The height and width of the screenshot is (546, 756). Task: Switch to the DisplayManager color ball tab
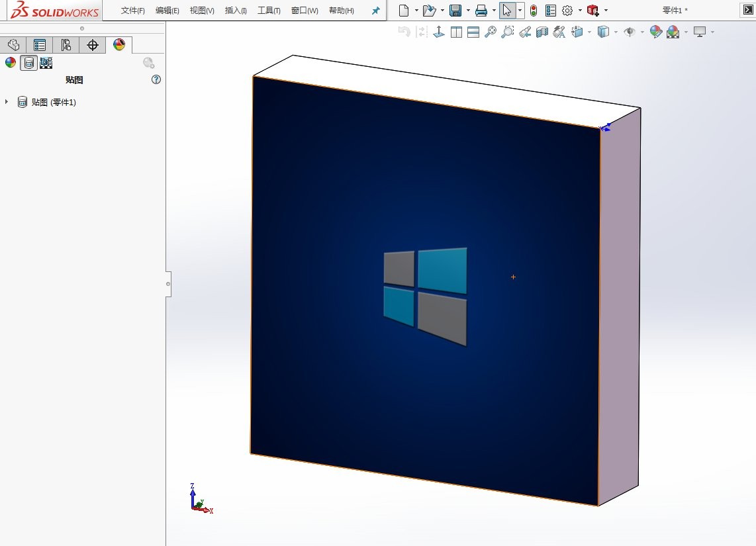[x=119, y=45]
